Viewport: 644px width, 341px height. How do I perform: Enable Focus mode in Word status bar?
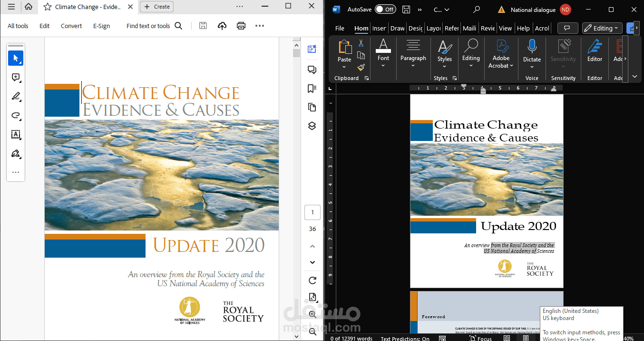[481, 338]
